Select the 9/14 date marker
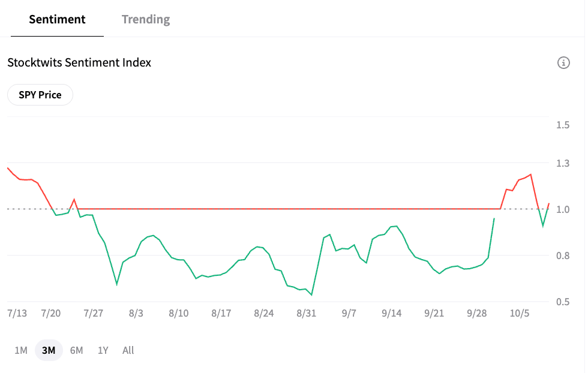 (391, 314)
